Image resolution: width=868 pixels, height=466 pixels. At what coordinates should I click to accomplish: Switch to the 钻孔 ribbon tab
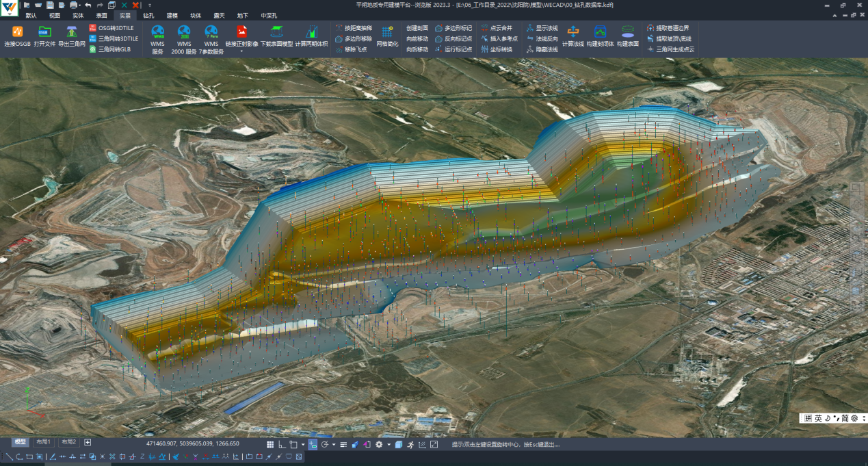pyautogui.click(x=148, y=15)
